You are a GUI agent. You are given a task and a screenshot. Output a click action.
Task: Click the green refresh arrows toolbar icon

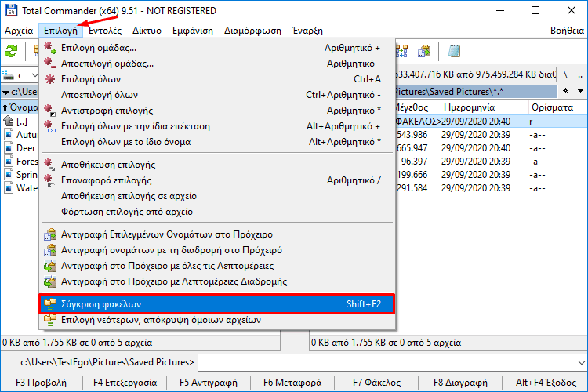(11, 51)
